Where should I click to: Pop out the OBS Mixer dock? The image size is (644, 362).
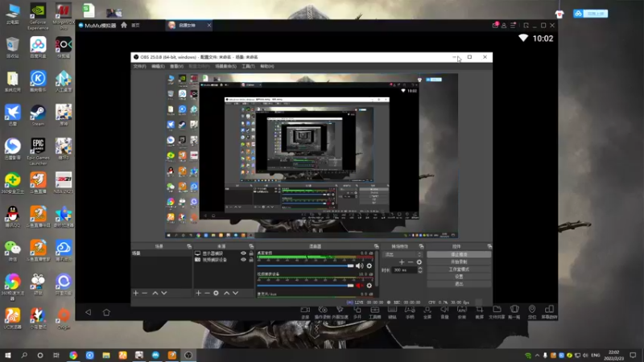click(376, 246)
